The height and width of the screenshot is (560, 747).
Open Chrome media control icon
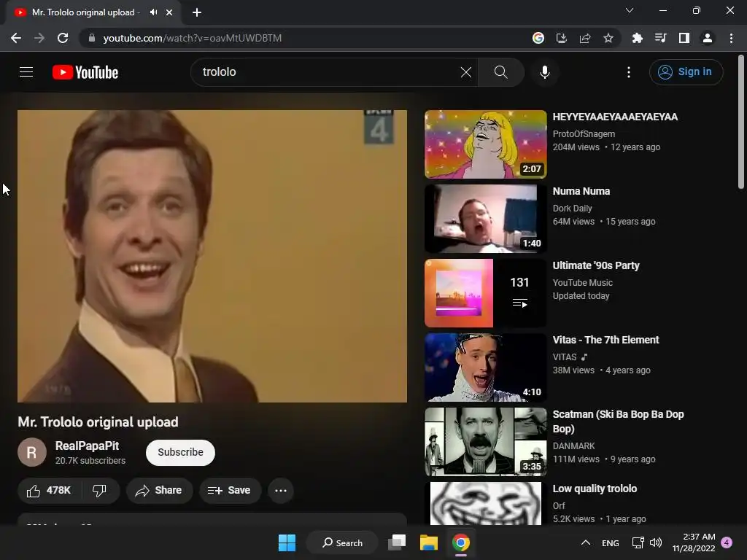[x=660, y=38]
